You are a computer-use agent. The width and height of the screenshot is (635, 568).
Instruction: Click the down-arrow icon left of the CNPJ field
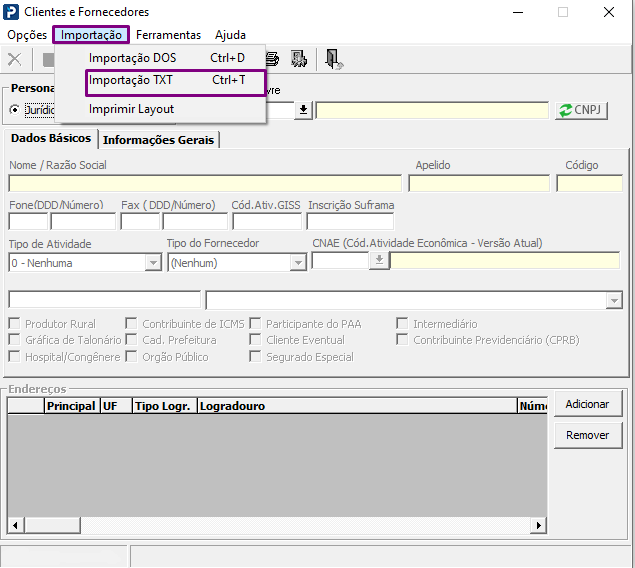(304, 110)
